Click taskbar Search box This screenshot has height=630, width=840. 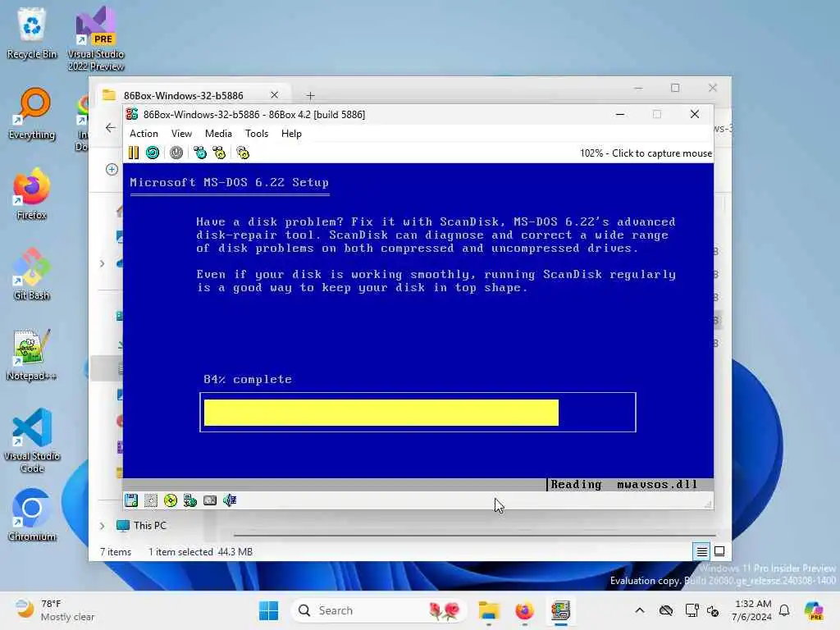coord(379,610)
